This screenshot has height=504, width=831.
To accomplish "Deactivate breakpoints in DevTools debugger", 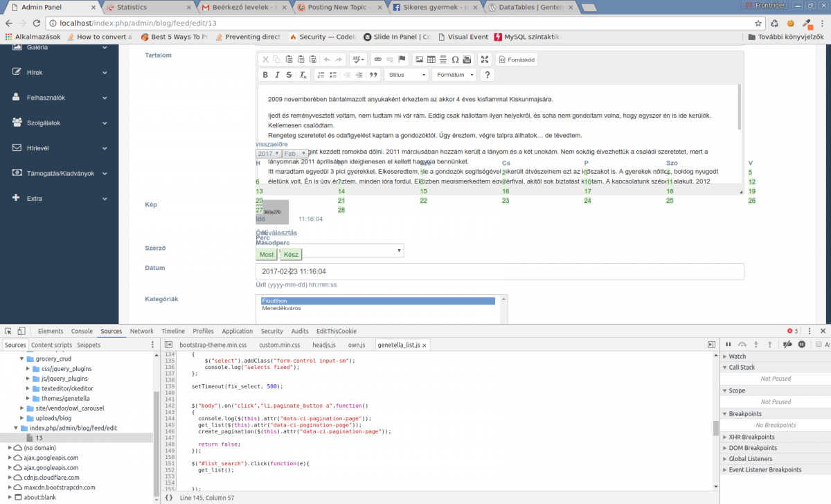I will [x=787, y=344].
